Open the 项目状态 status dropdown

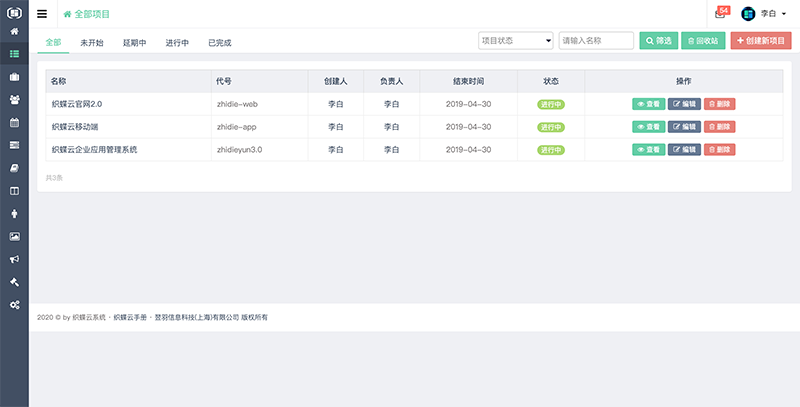point(516,41)
